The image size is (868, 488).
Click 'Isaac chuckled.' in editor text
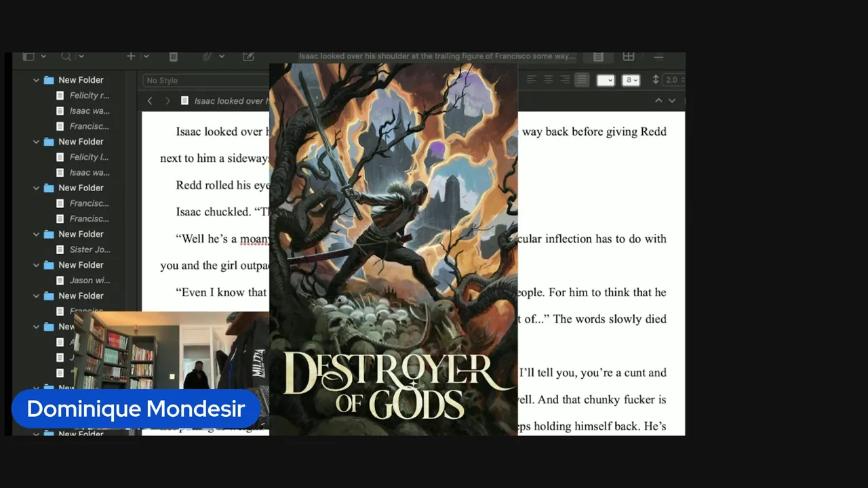click(213, 212)
